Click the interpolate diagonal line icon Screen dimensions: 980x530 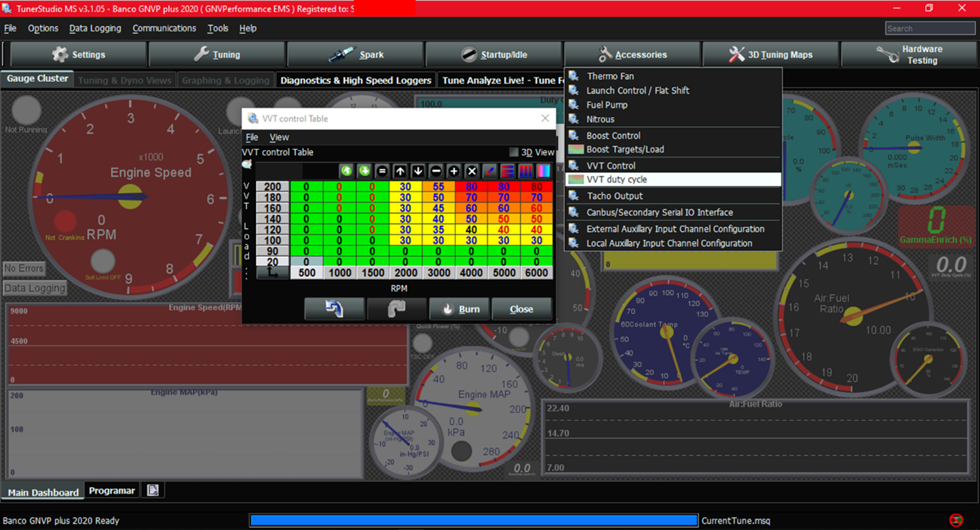(489, 171)
